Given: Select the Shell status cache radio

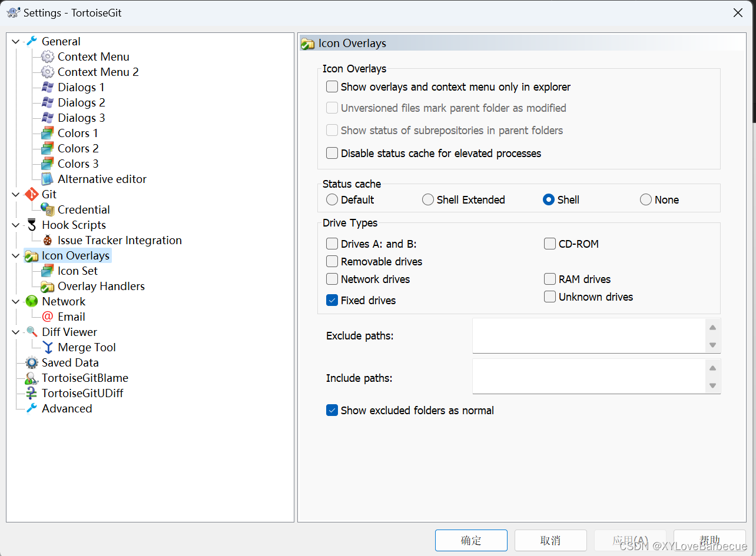Looking at the screenshot, I should click(548, 199).
